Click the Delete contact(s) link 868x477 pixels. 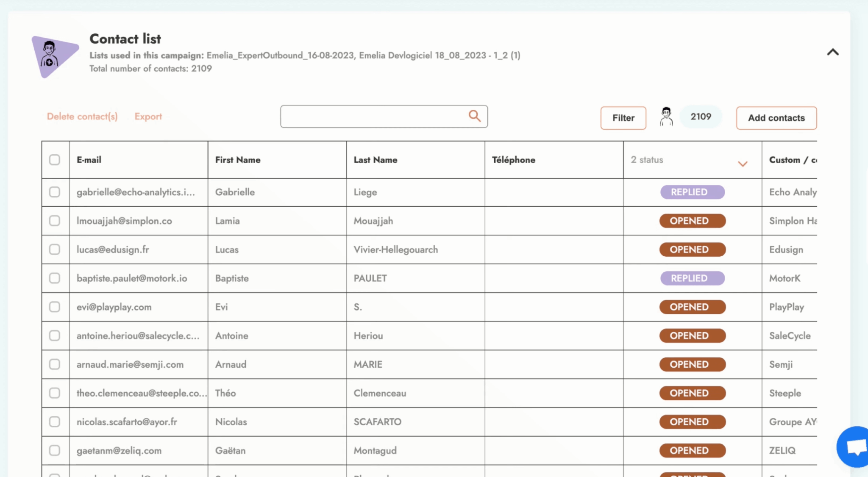pos(82,116)
